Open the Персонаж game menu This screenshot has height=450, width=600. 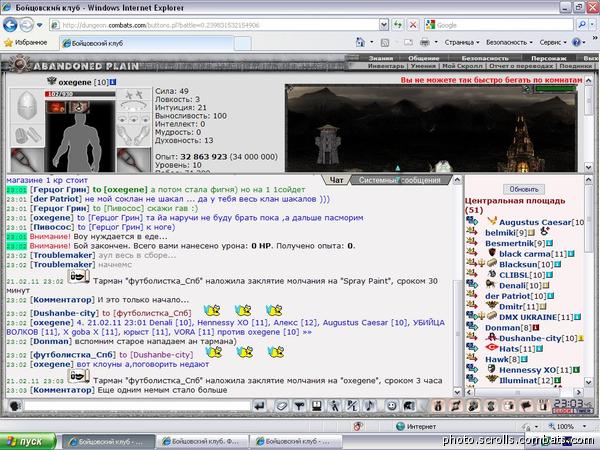coord(548,58)
